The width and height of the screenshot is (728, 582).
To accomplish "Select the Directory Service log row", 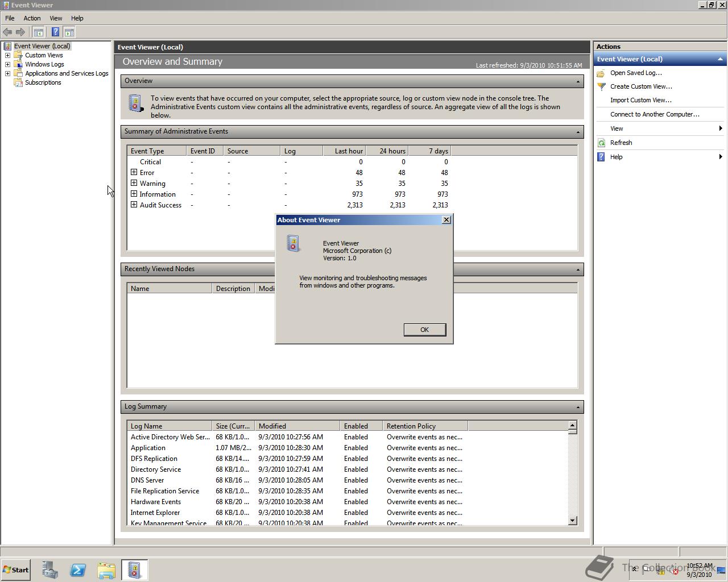I will [348, 469].
